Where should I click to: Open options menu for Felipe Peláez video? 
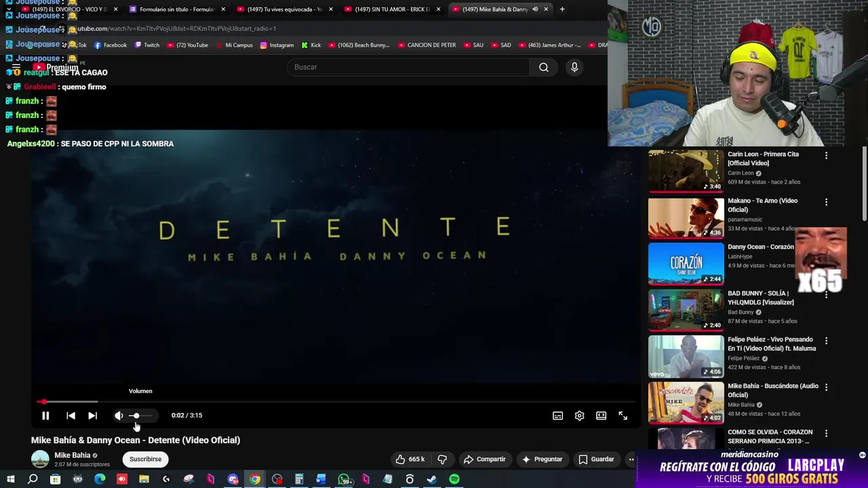click(x=826, y=340)
